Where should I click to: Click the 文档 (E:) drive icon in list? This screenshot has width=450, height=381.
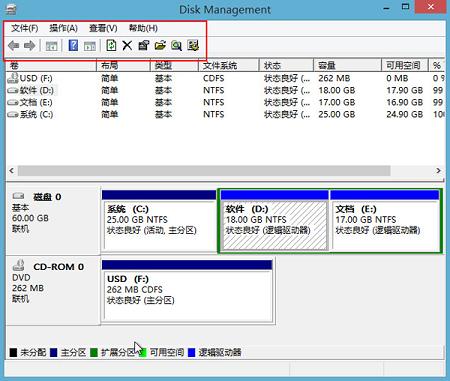(x=13, y=102)
